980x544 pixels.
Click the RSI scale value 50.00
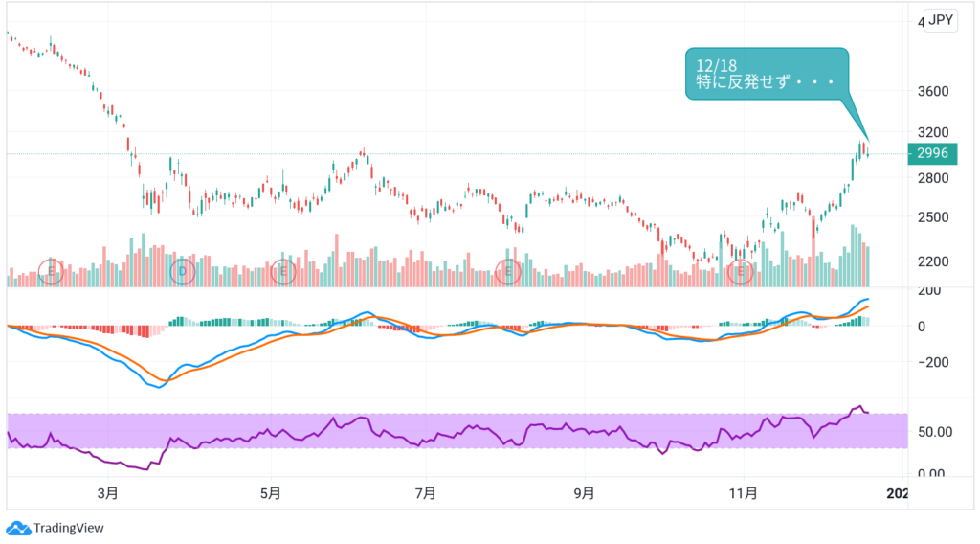coord(931,431)
